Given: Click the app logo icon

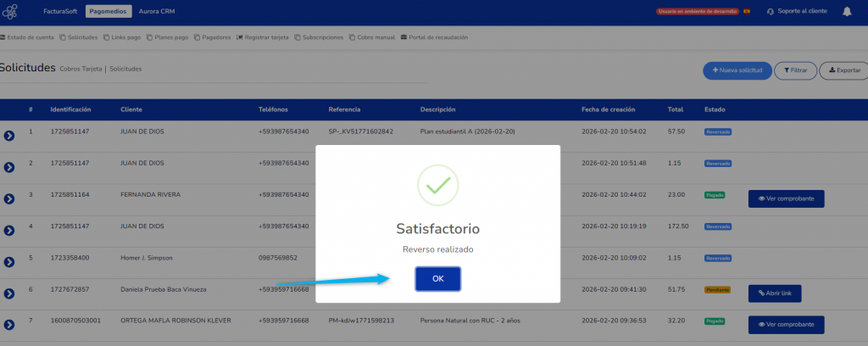Looking at the screenshot, I should click(x=9, y=14).
